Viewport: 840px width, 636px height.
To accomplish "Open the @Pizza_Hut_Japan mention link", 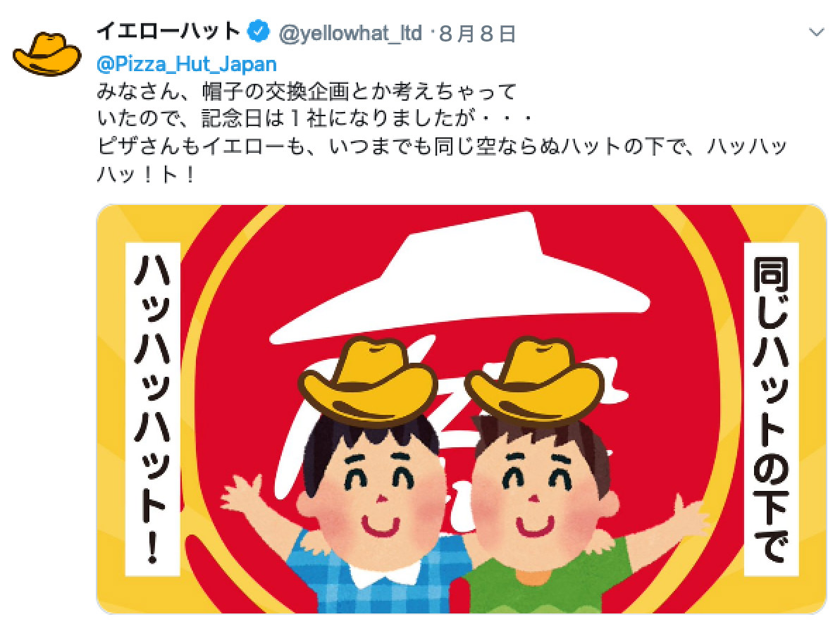I will (x=187, y=64).
